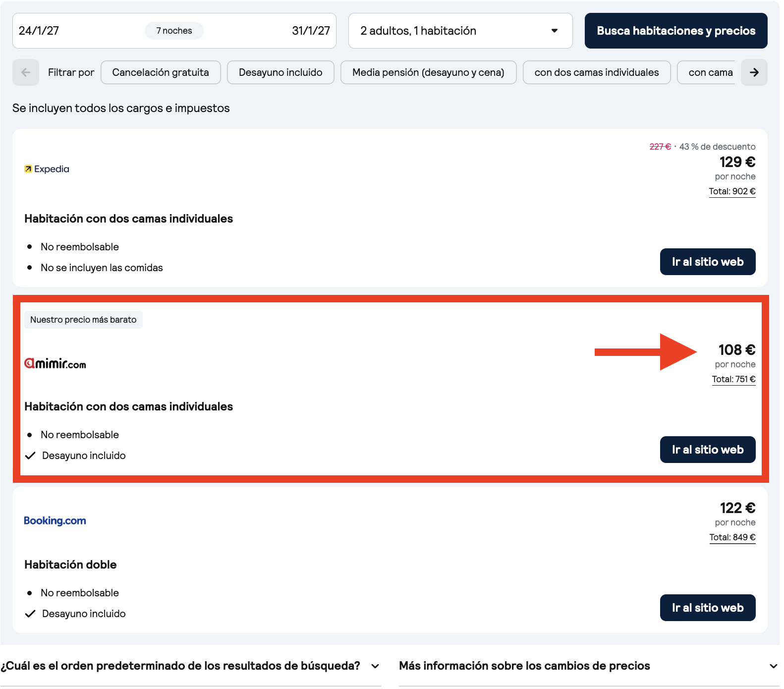The height and width of the screenshot is (689, 784).
Task: Click Se incluyen todos los cargos e impuestos
Action: [121, 108]
